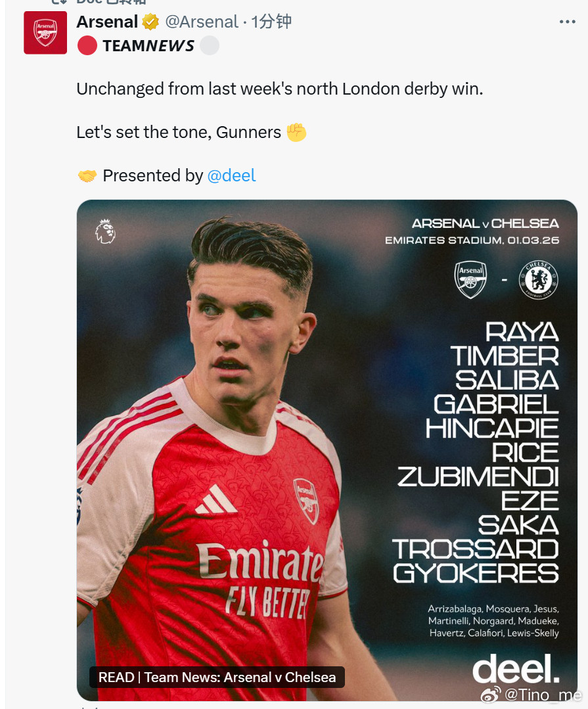Viewport: 588px width, 709px height.
Task: Click the EMIRATES STADIUM date text
Action: (472, 240)
